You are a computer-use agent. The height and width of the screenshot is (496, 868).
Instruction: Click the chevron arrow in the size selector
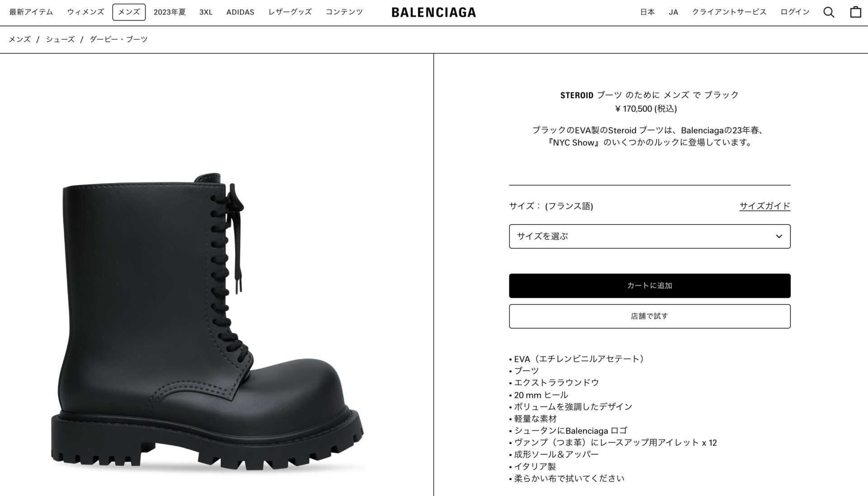coord(778,236)
